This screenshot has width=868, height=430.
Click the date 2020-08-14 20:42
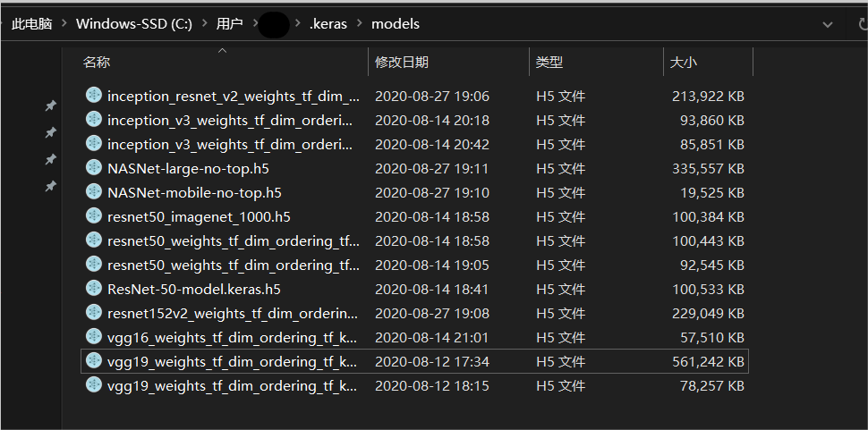click(432, 144)
